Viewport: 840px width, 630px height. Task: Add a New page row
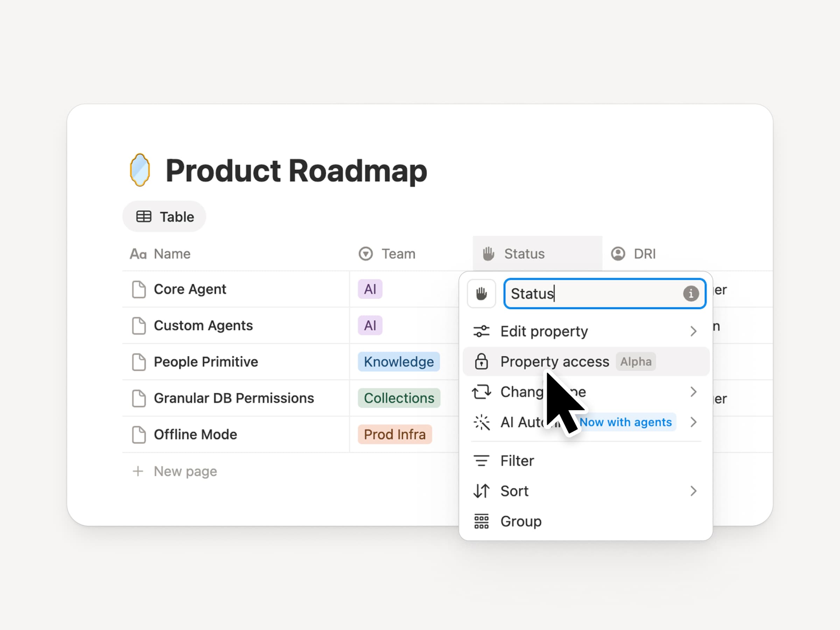coord(175,471)
